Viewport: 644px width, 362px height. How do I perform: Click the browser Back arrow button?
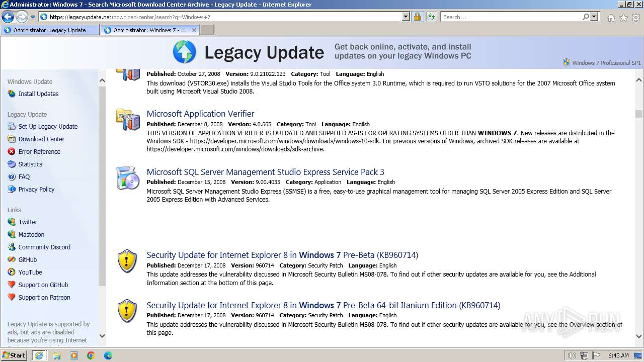(x=8, y=17)
